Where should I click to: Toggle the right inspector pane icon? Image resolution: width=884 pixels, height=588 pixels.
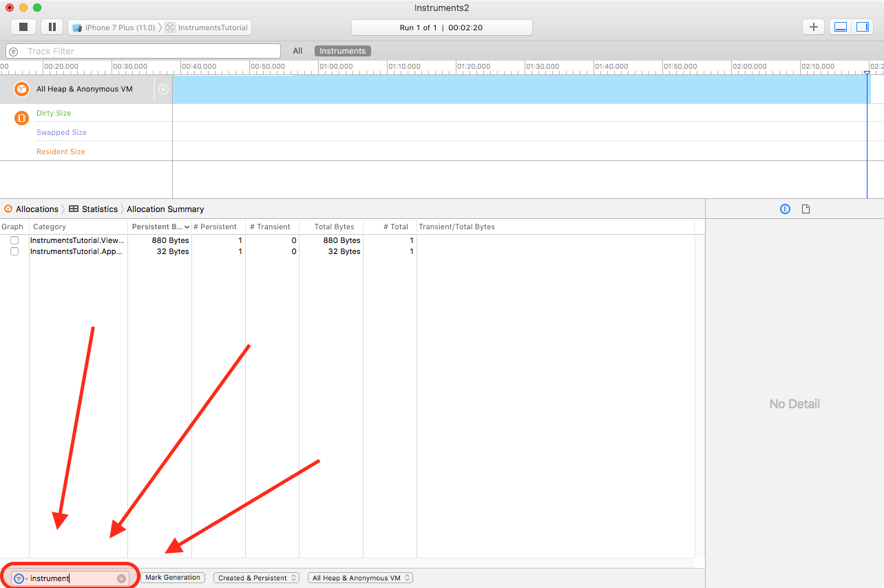[x=862, y=27]
